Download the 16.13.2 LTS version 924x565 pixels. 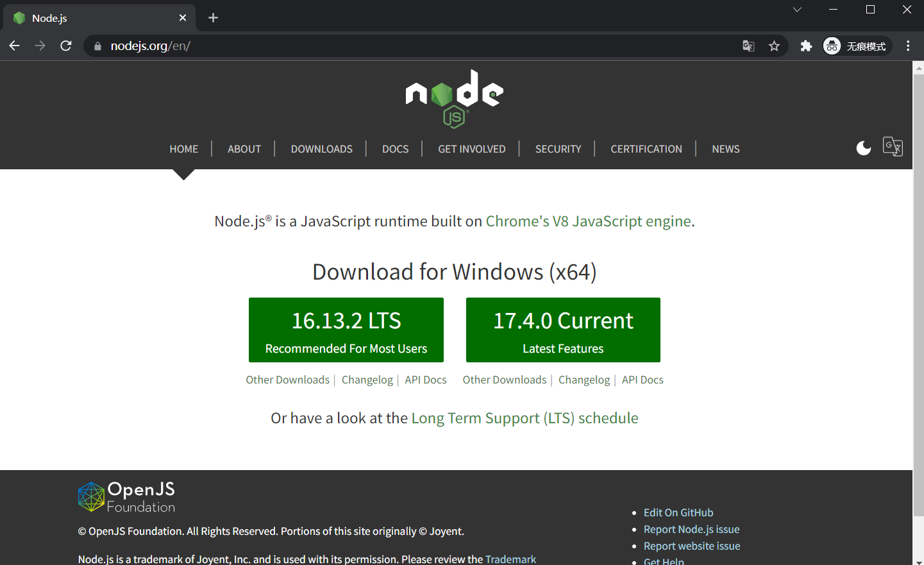coord(346,330)
